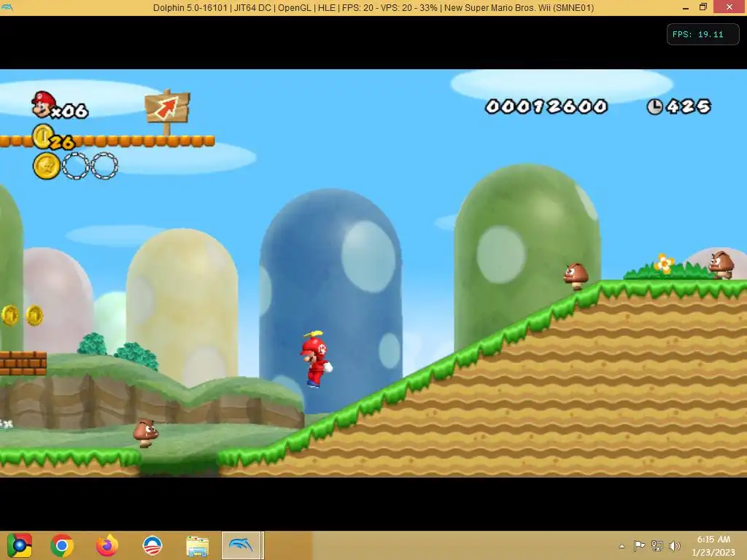This screenshot has height=560, width=747.
Task: Click the 425 time remaining value
Action: [689, 106]
